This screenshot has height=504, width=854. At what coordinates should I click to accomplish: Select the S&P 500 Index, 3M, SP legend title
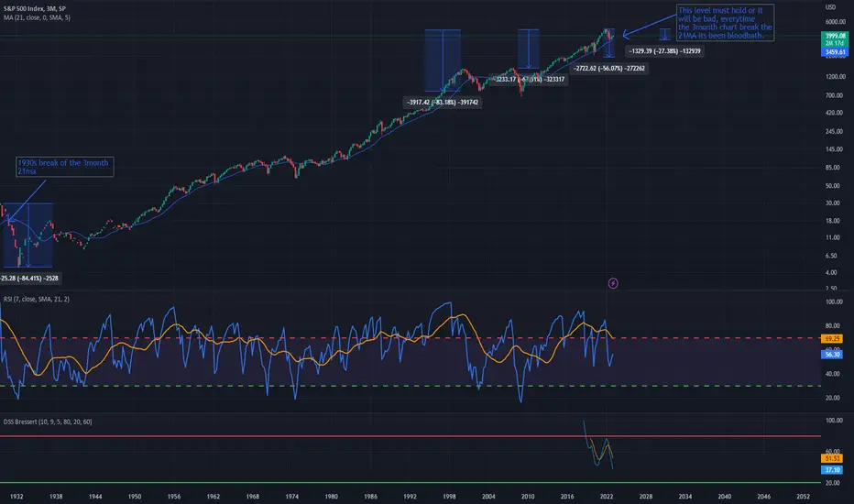(x=34, y=9)
